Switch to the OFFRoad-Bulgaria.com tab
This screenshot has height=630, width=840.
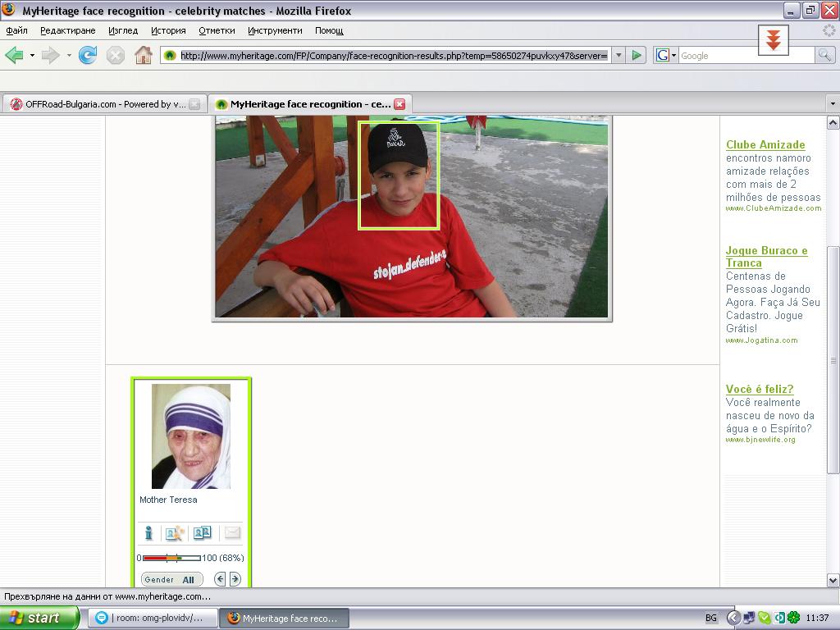point(97,104)
